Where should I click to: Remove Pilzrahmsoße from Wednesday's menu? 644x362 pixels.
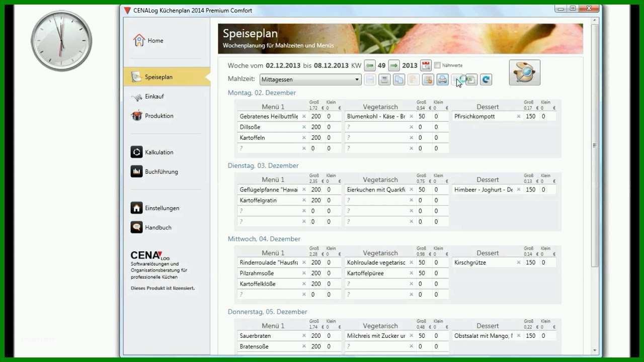coord(304,274)
